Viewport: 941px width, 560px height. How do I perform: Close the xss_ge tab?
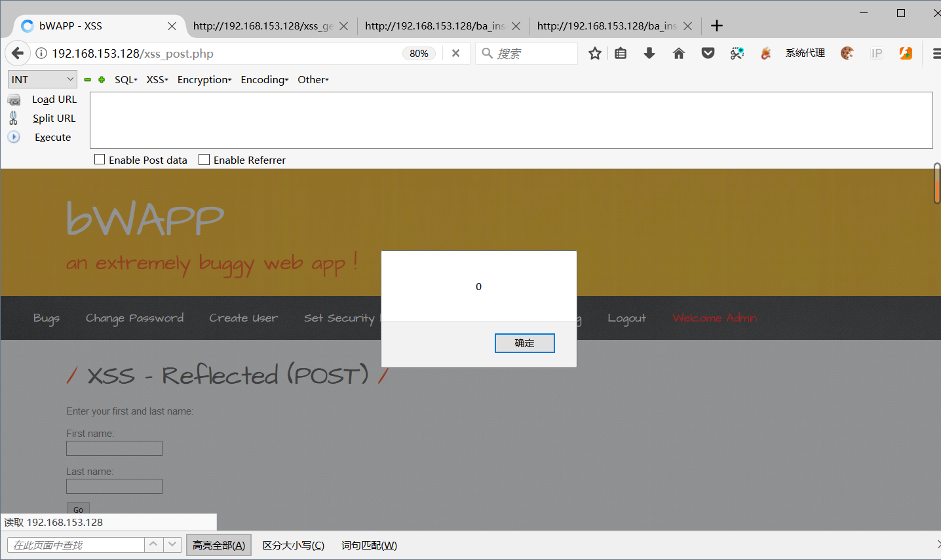tap(343, 26)
